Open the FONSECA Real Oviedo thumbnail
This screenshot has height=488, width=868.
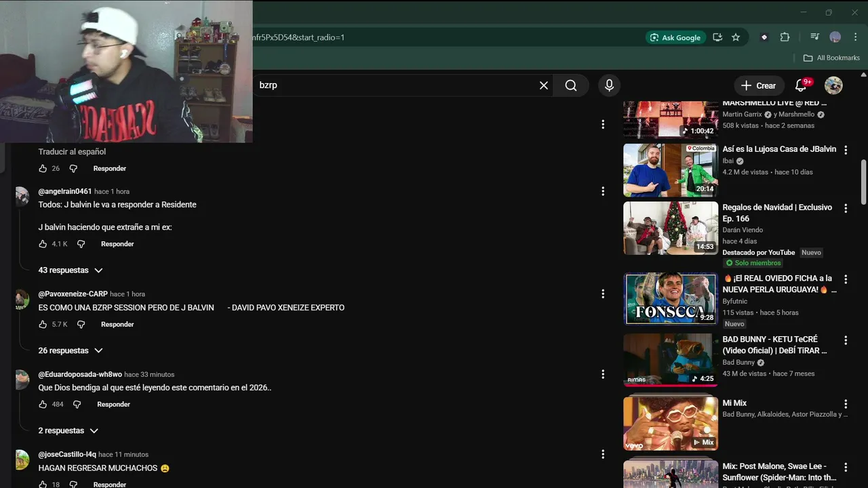[x=671, y=299]
